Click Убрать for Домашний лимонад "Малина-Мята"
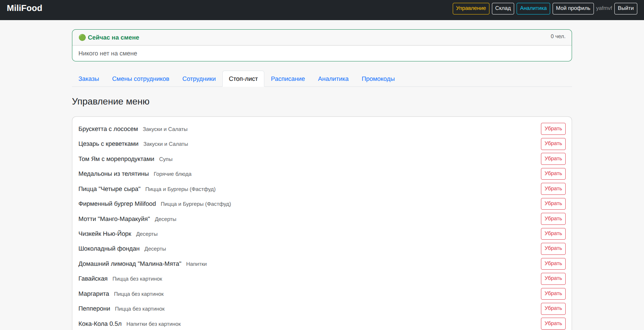 [553, 264]
